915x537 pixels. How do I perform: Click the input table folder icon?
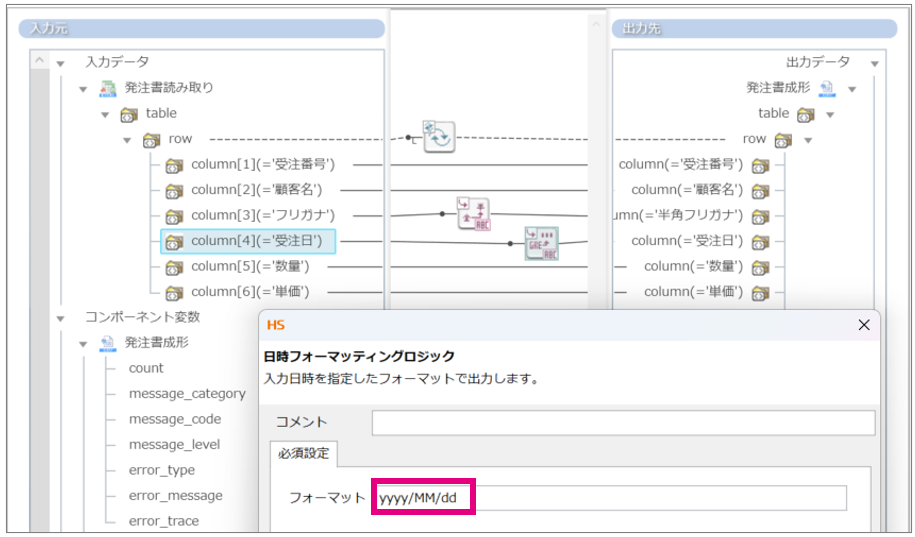point(129,114)
